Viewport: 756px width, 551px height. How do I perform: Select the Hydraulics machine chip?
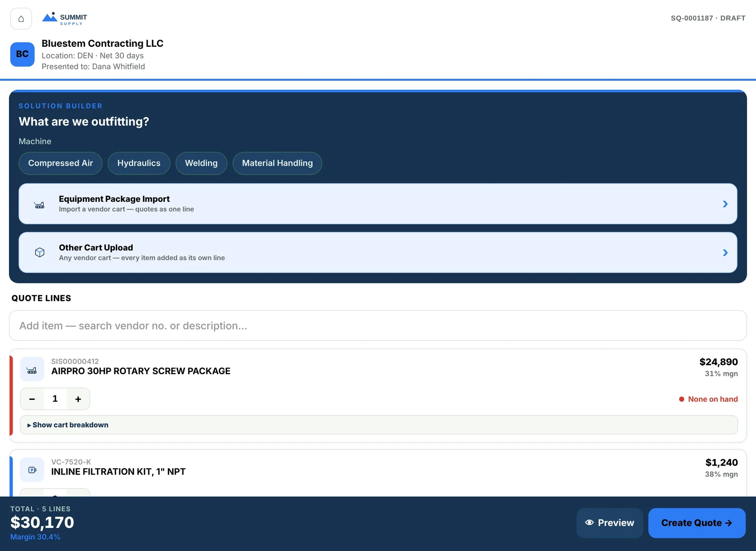(x=139, y=163)
